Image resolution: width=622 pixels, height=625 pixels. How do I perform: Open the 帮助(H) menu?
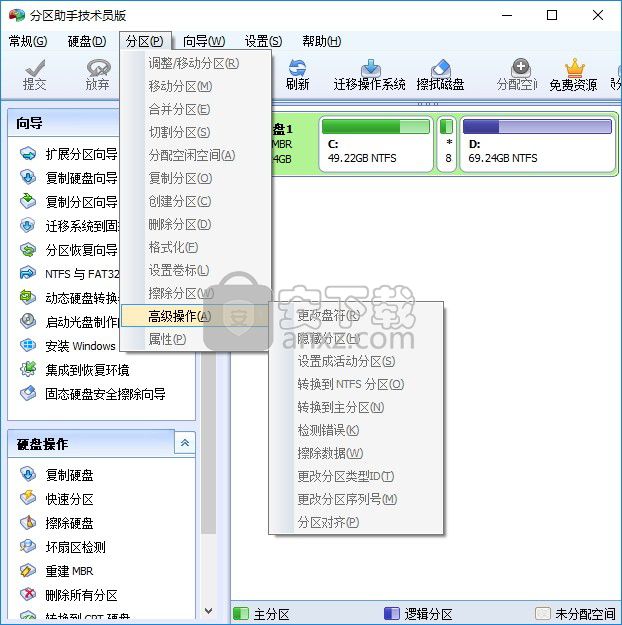pyautogui.click(x=321, y=41)
